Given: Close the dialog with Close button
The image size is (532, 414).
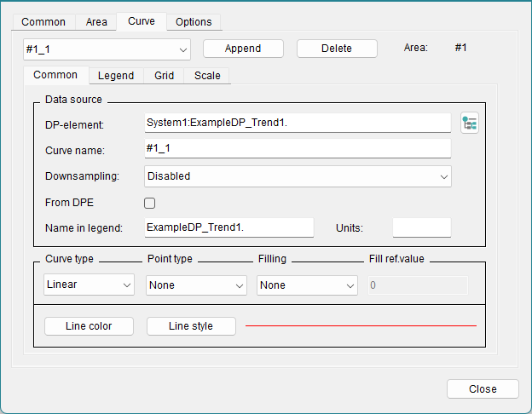Looking at the screenshot, I should (483, 388).
